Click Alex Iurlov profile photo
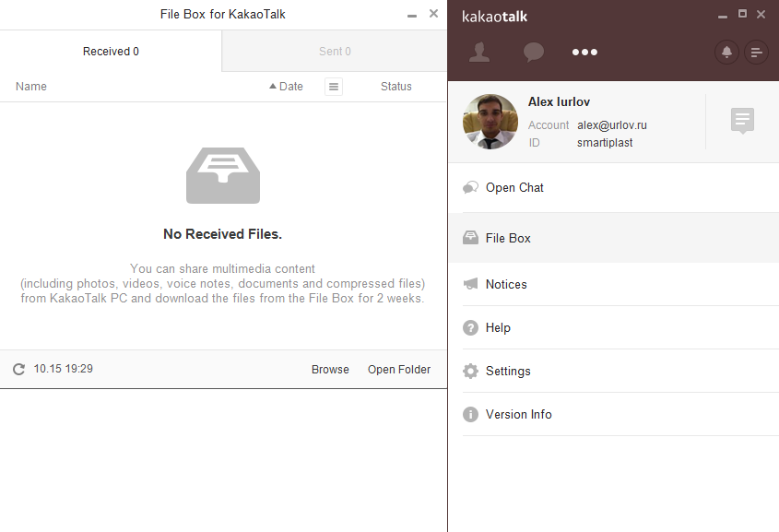This screenshot has width=779, height=532. pyautogui.click(x=490, y=122)
